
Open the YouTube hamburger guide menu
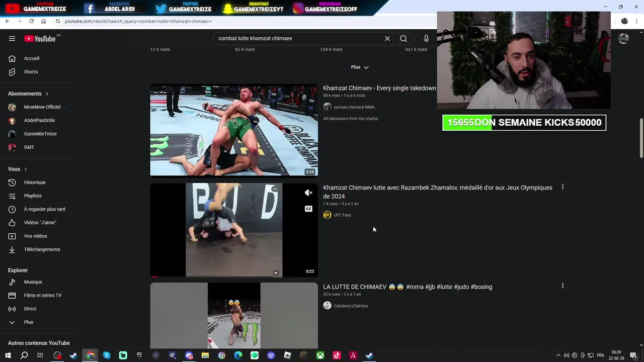(12, 39)
